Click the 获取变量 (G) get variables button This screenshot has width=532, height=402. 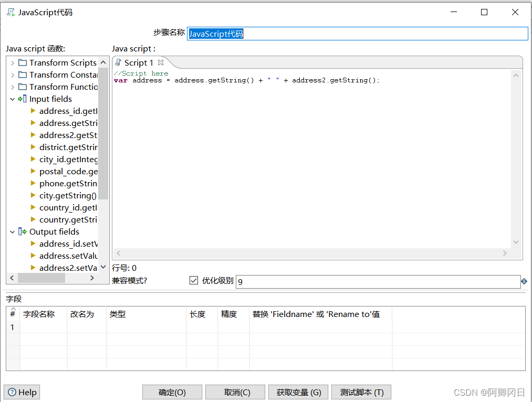298,392
